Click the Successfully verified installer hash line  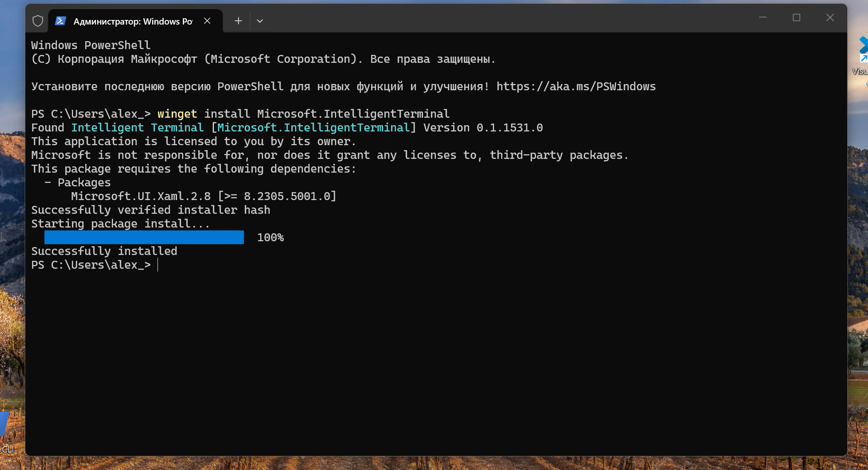151,210
